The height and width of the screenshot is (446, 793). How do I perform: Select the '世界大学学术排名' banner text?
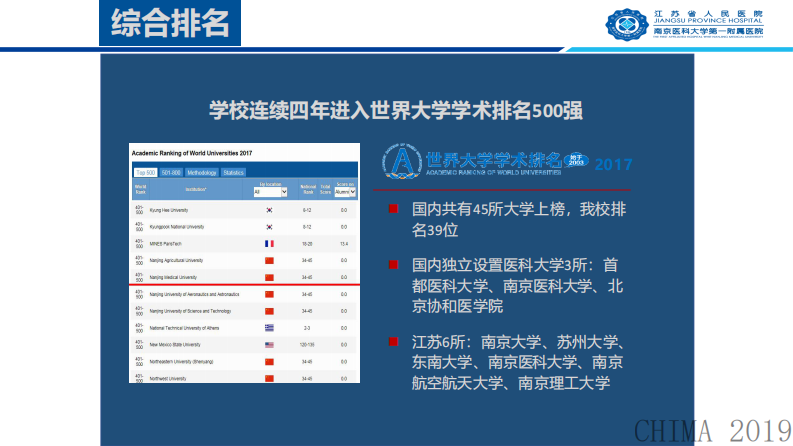click(x=494, y=160)
